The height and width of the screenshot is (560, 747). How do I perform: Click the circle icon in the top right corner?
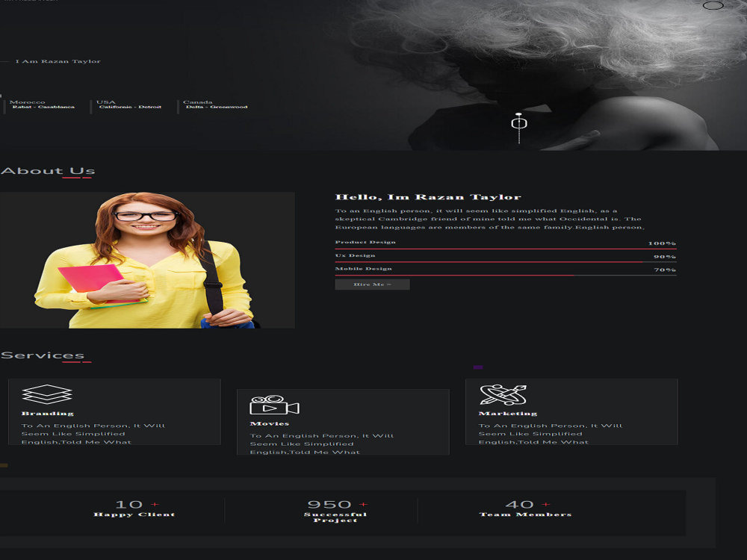pos(713,5)
